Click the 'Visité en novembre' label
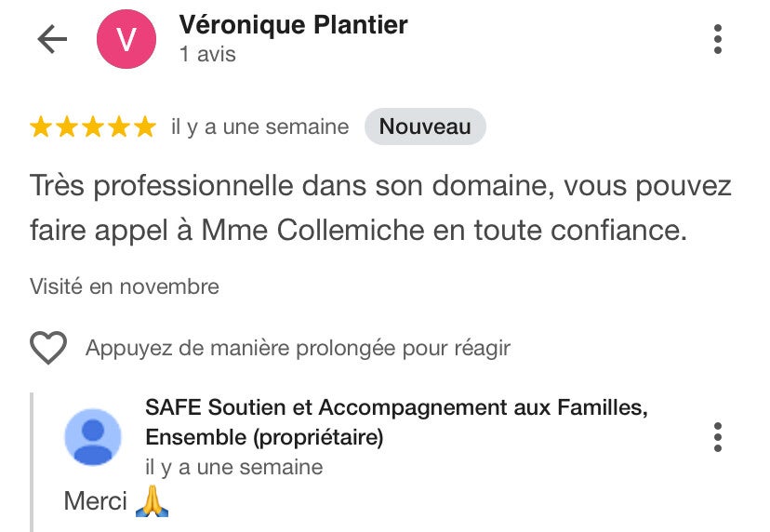 coord(125,286)
